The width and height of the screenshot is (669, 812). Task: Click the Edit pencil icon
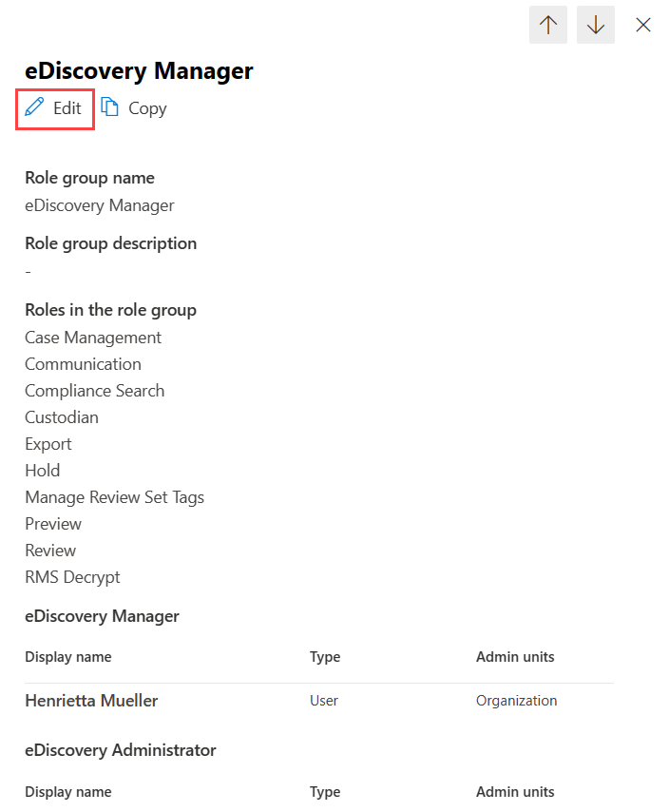[34, 107]
